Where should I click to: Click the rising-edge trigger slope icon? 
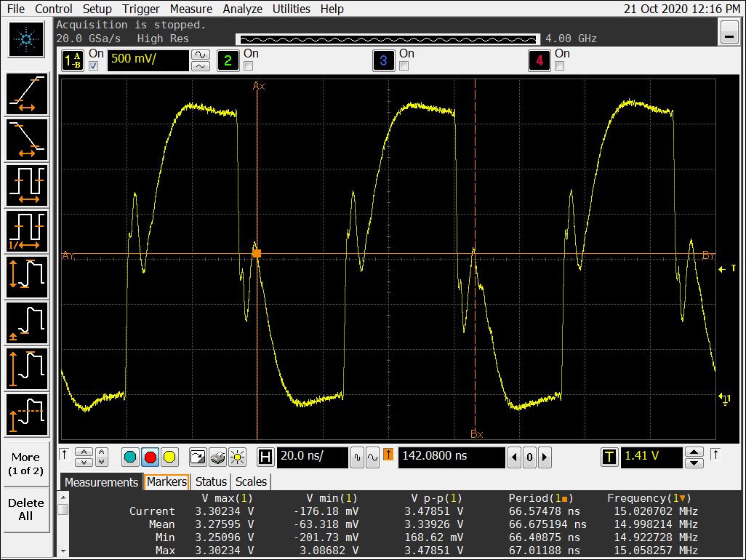[x=715, y=455]
